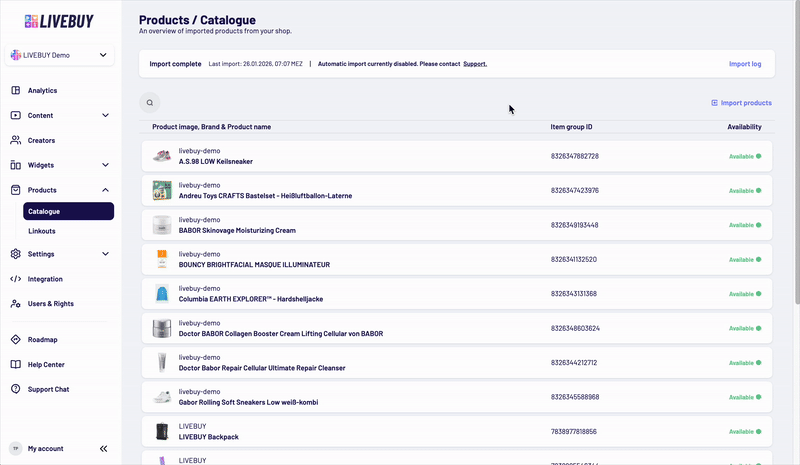Click the Settings gear icon
Viewport: 800px width, 465px height.
click(x=16, y=254)
